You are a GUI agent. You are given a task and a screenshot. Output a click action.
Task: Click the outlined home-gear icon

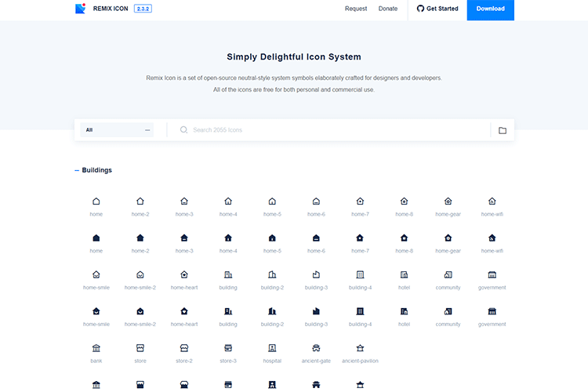click(448, 201)
